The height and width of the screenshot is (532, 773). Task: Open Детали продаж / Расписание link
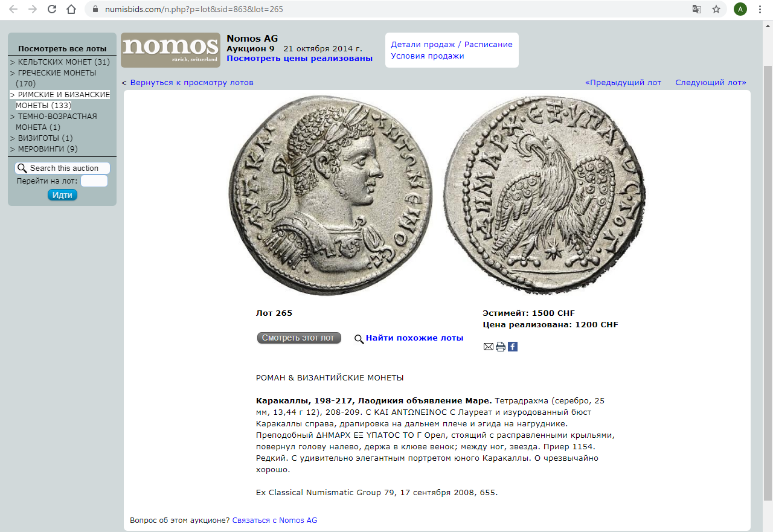click(x=452, y=45)
